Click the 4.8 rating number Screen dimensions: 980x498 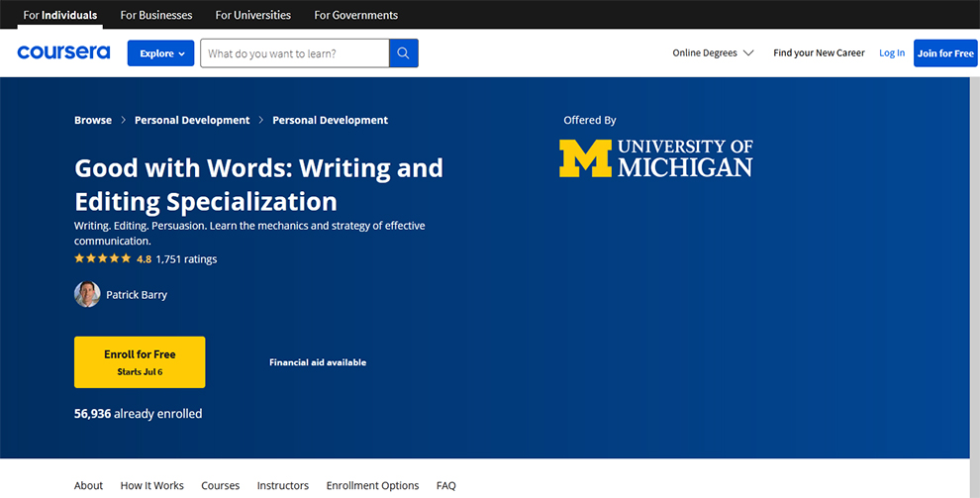[144, 258]
